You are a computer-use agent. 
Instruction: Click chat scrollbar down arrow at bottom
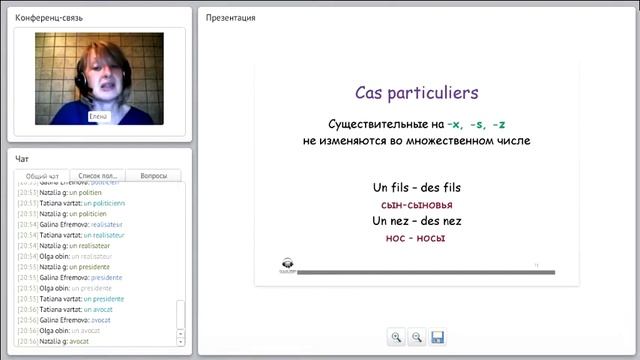click(x=180, y=342)
